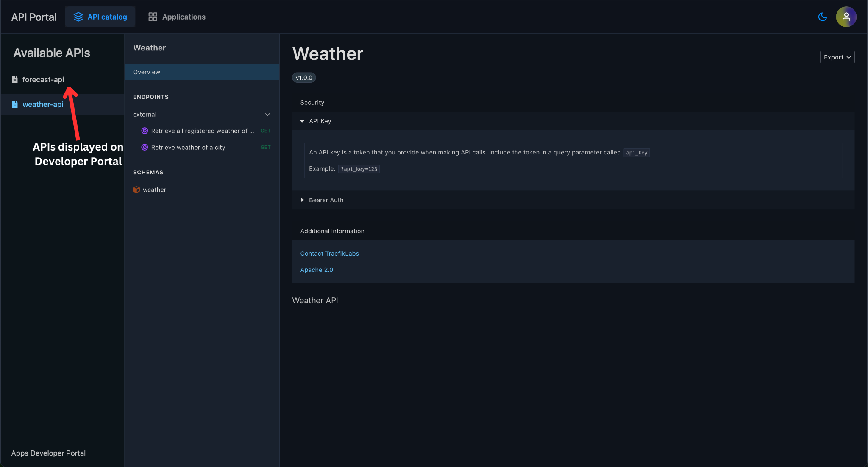Click the weather-api document icon
The height and width of the screenshot is (467, 868).
15,104
